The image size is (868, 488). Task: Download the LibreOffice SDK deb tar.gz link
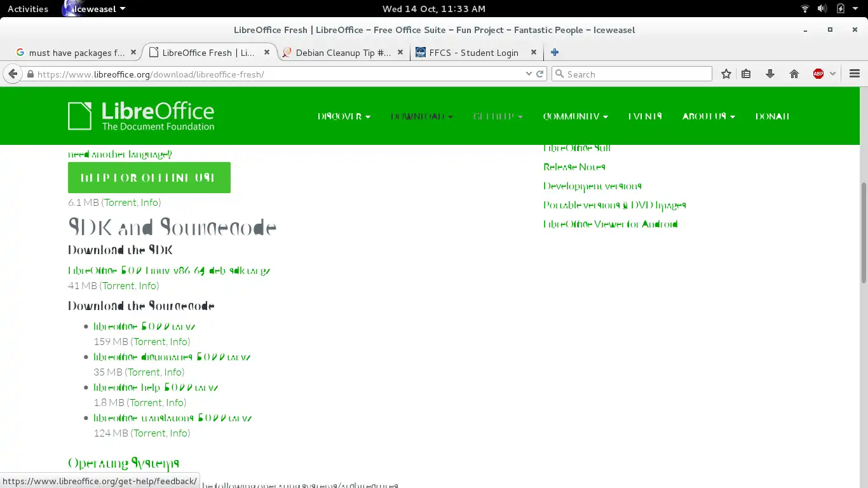169,271
